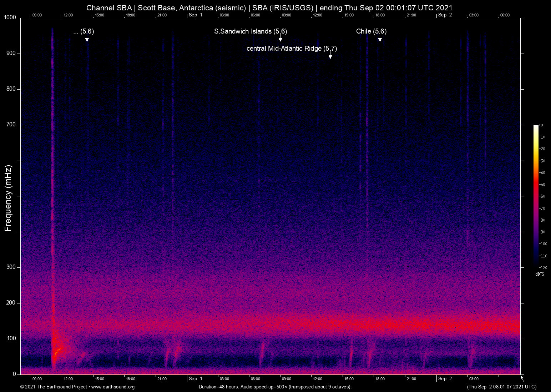
Task: Click the arrow under central Mid-Atlantic Ridge (5.7)
Action: (330, 56)
